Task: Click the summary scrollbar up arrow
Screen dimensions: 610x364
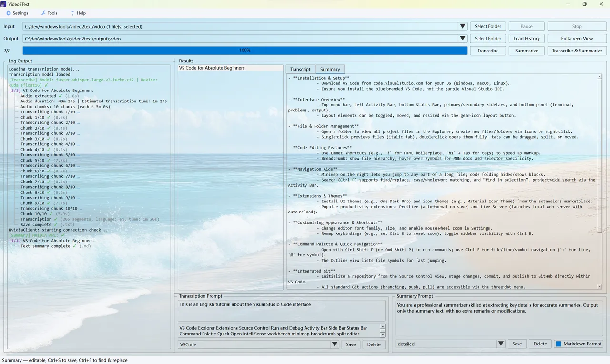Action: [x=600, y=77]
